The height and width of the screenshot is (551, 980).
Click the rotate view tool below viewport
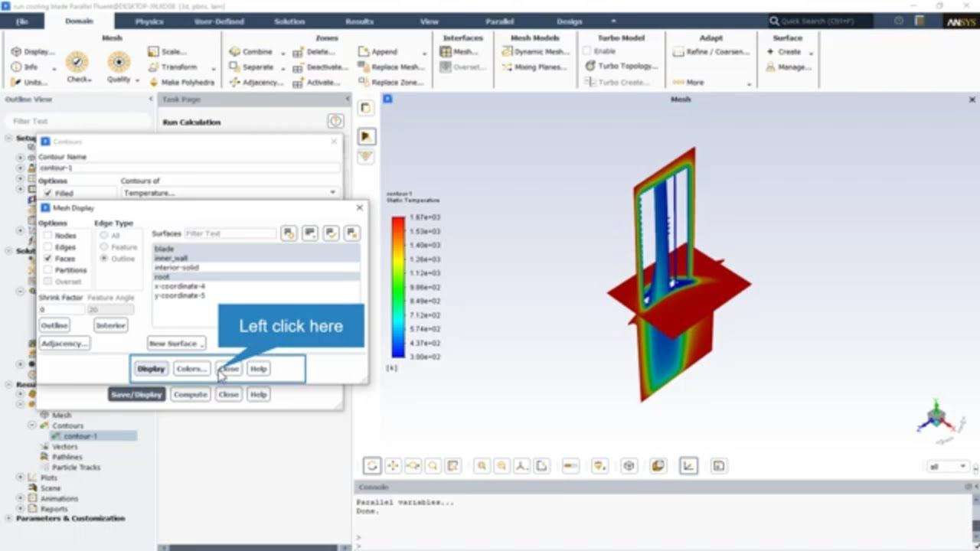point(372,465)
